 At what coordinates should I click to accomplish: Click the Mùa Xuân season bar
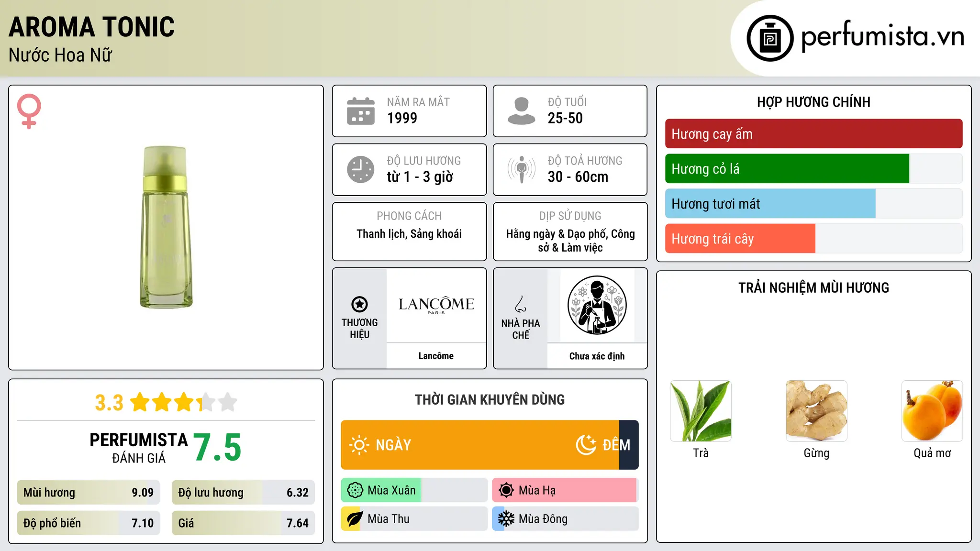pyautogui.click(x=414, y=490)
